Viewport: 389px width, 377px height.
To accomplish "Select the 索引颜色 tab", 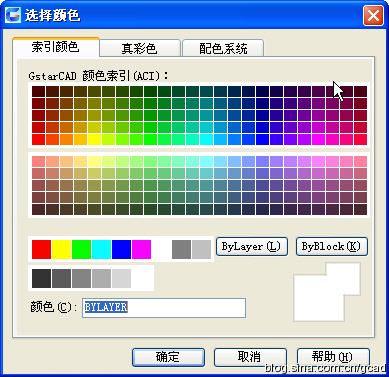I will (56, 47).
